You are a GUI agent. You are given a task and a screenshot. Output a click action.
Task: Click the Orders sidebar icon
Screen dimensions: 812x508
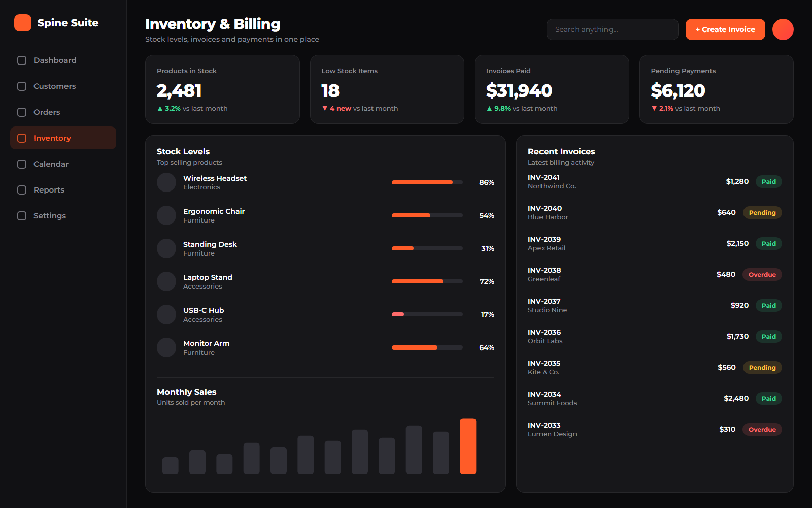tap(22, 112)
